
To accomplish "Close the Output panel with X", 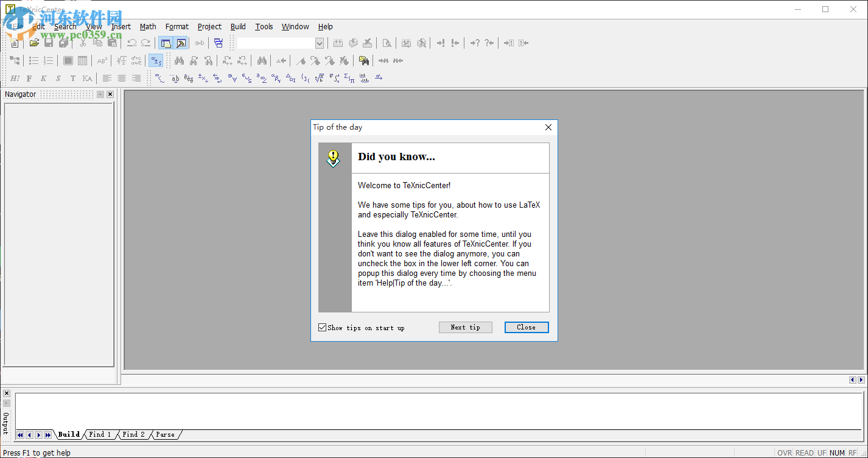I will point(7,393).
